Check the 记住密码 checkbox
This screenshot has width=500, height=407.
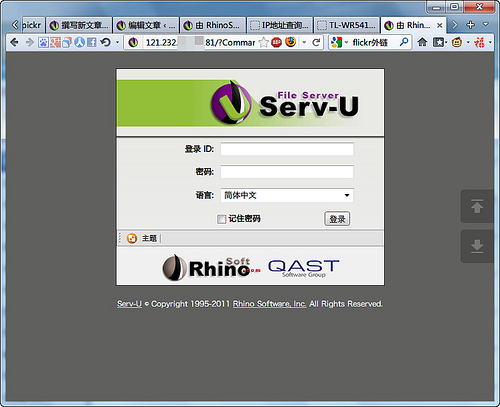[221, 219]
